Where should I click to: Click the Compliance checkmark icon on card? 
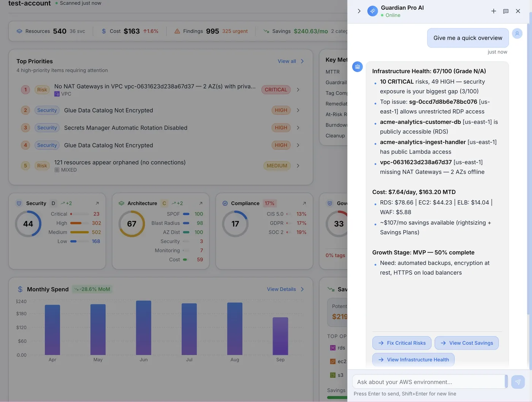coord(225,203)
